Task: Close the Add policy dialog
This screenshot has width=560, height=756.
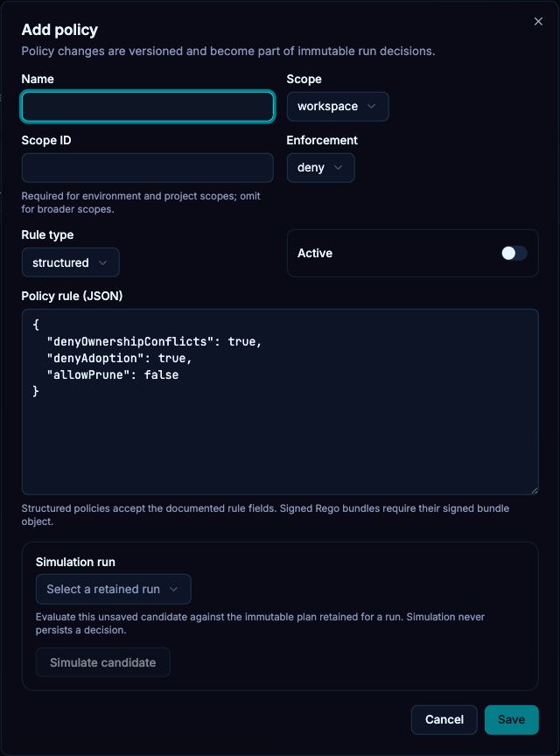Action: [538, 21]
